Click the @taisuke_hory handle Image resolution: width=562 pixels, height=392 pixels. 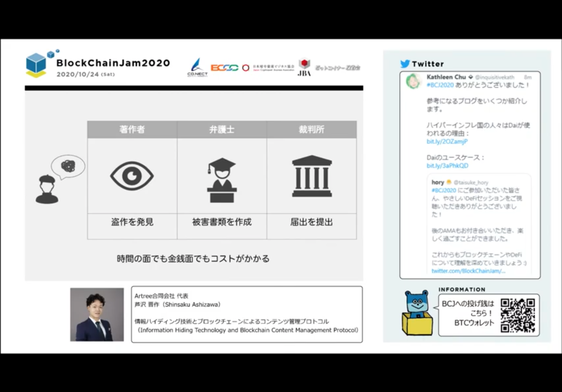pyautogui.click(x=471, y=182)
